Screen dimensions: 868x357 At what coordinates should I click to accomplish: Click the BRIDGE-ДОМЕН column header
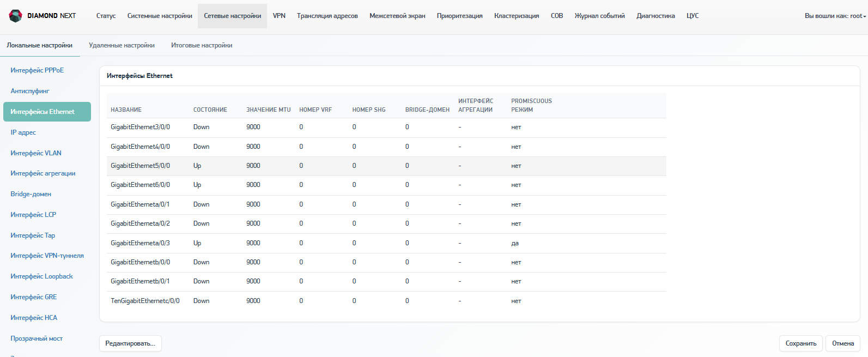click(x=428, y=110)
